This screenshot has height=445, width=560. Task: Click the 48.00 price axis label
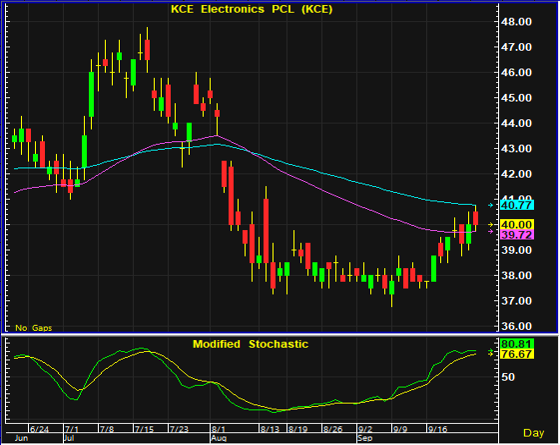pos(516,22)
